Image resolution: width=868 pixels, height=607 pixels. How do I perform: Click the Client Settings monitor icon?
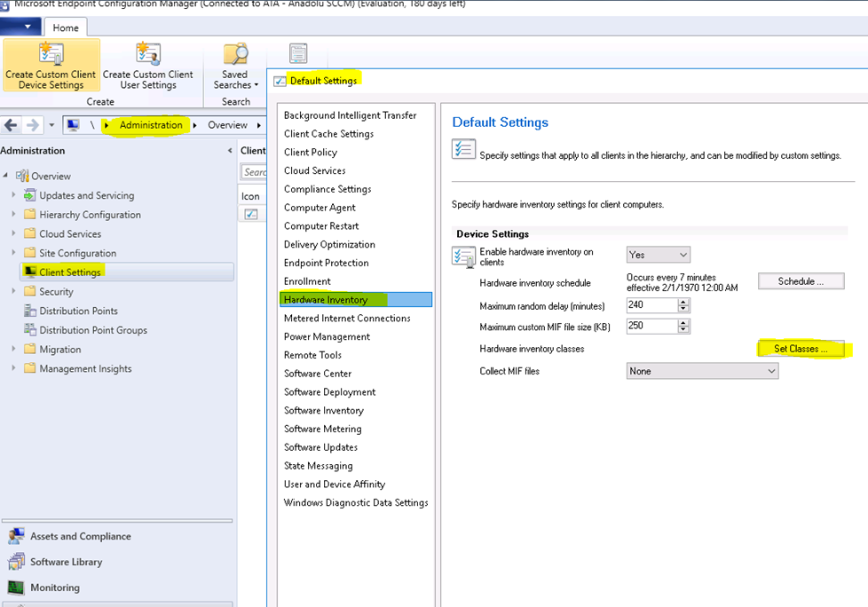tap(30, 272)
